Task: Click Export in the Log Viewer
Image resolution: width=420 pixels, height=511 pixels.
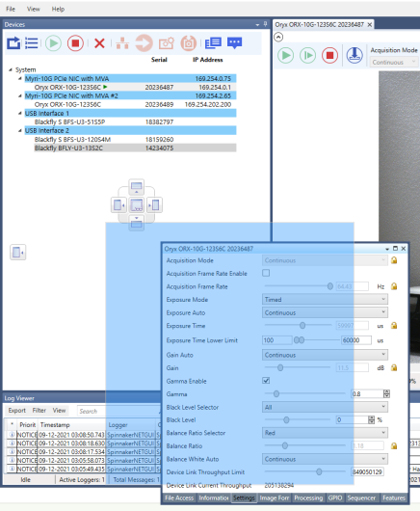Action: pos(17,411)
